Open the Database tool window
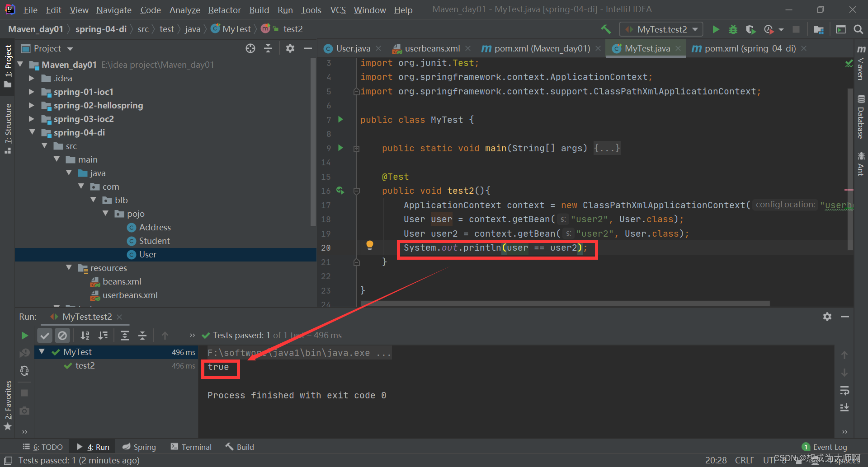This screenshot has height=467, width=868. point(861,117)
